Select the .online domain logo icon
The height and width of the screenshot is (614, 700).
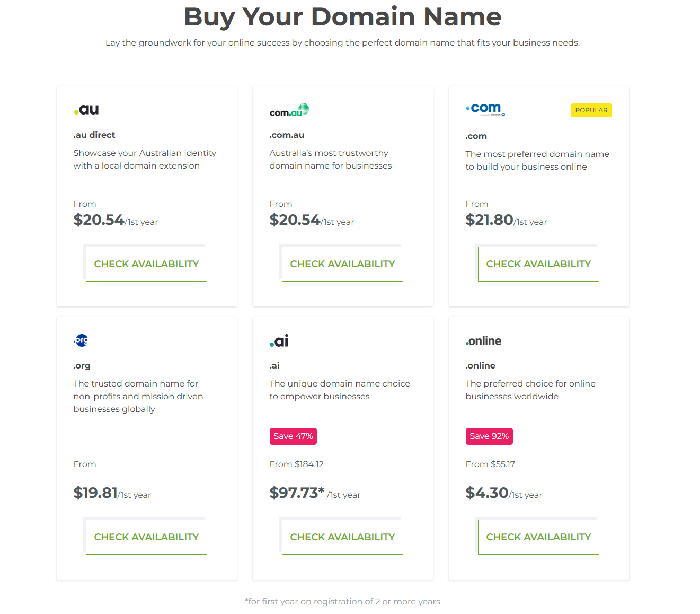point(483,340)
